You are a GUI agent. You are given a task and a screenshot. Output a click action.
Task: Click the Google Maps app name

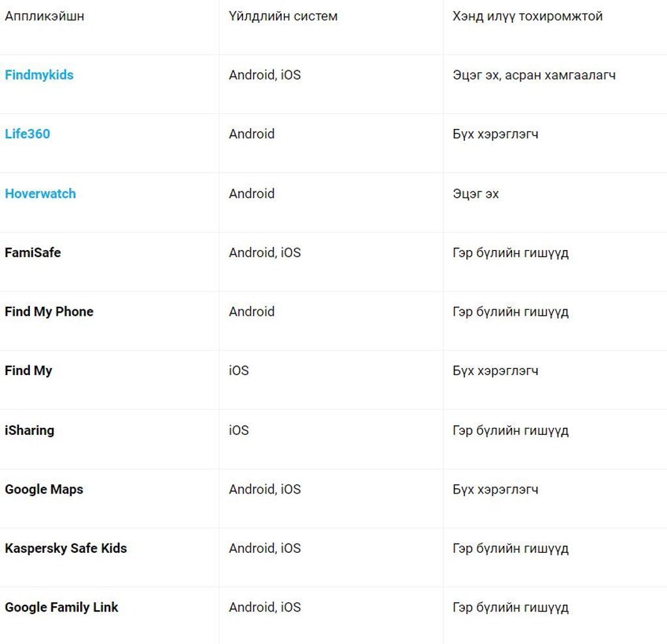pos(44,490)
